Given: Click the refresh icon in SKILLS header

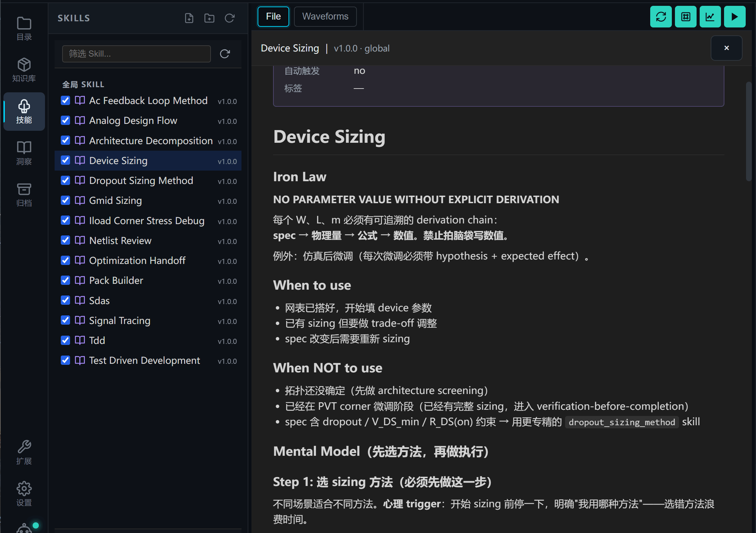Looking at the screenshot, I should (229, 18).
